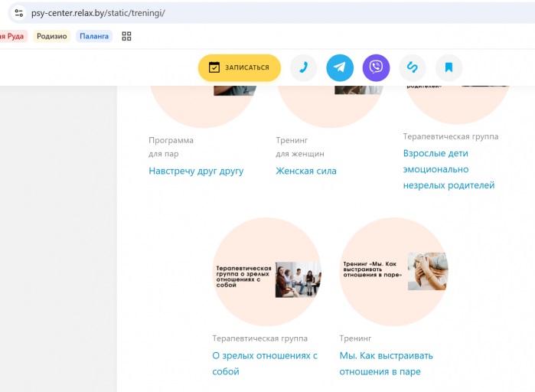535x392 pixels.
Task: Open the Руда bookmark
Action: (x=13, y=36)
